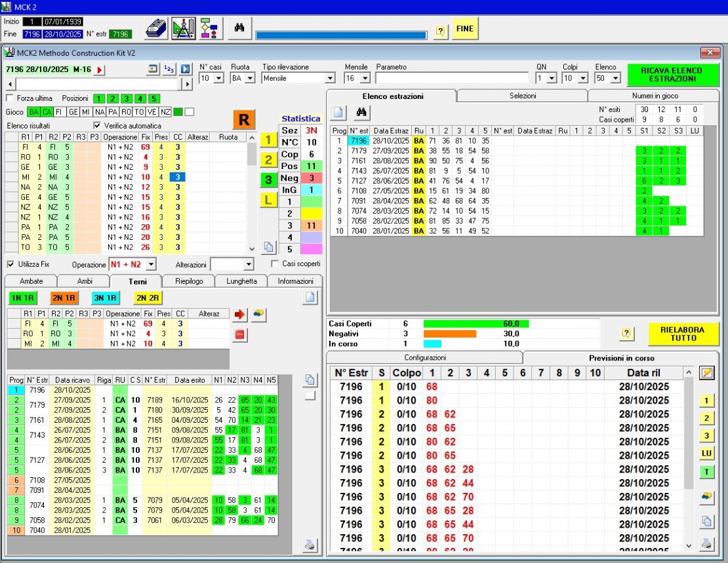
Task: Click the stacked books icon in top toolbar
Action: tap(156, 28)
